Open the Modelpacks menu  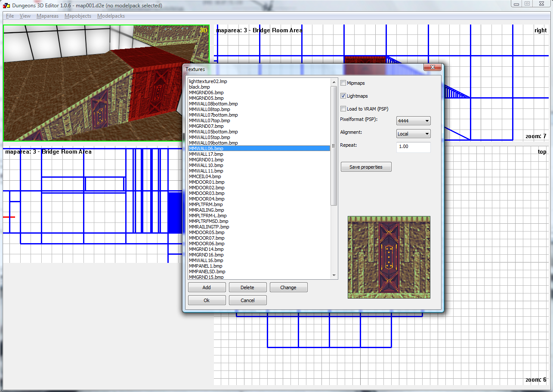click(111, 16)
